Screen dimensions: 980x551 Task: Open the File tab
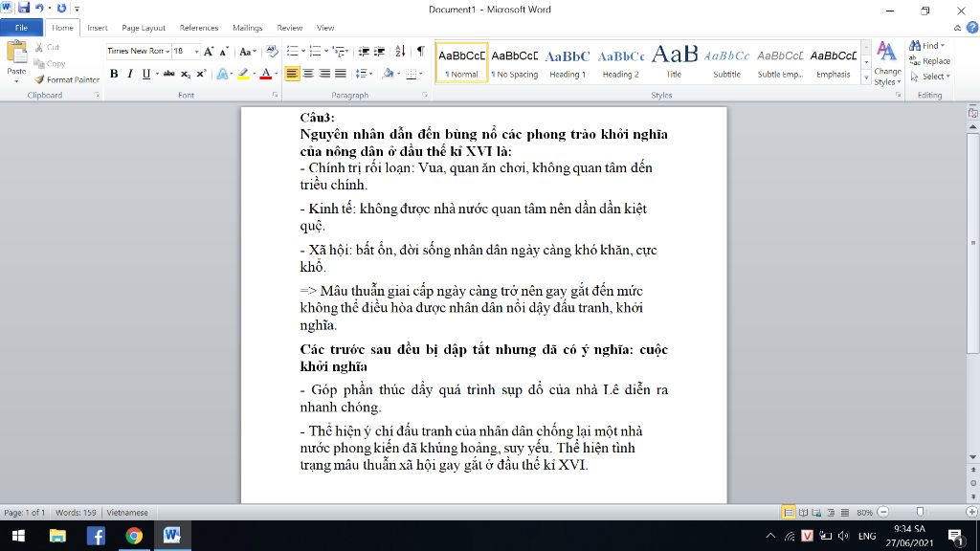21,28
